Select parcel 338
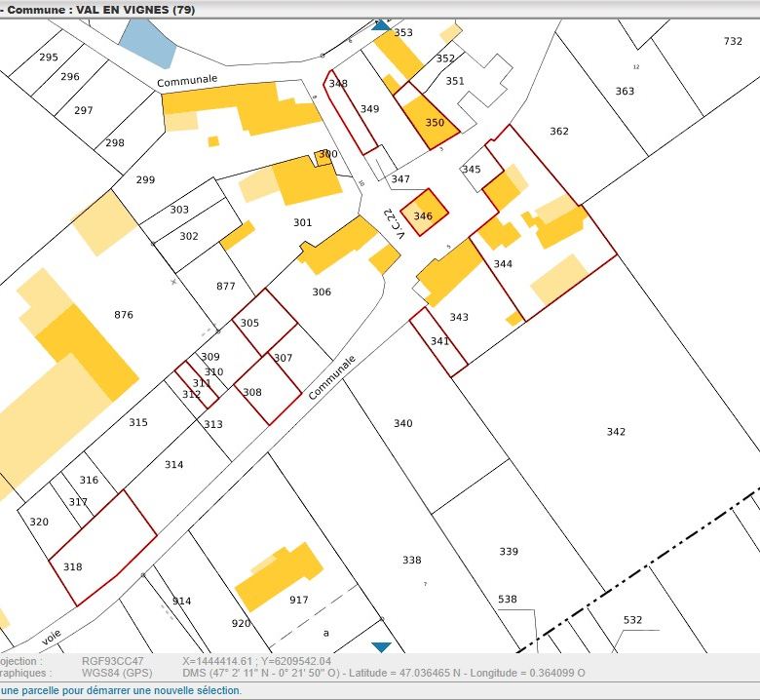 pyautogui.click(x=411, y=561)
